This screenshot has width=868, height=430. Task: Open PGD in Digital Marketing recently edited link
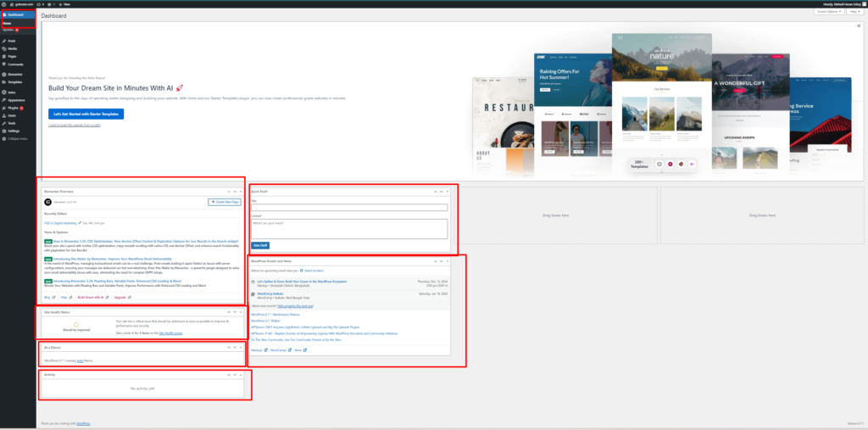click(60, 223)
